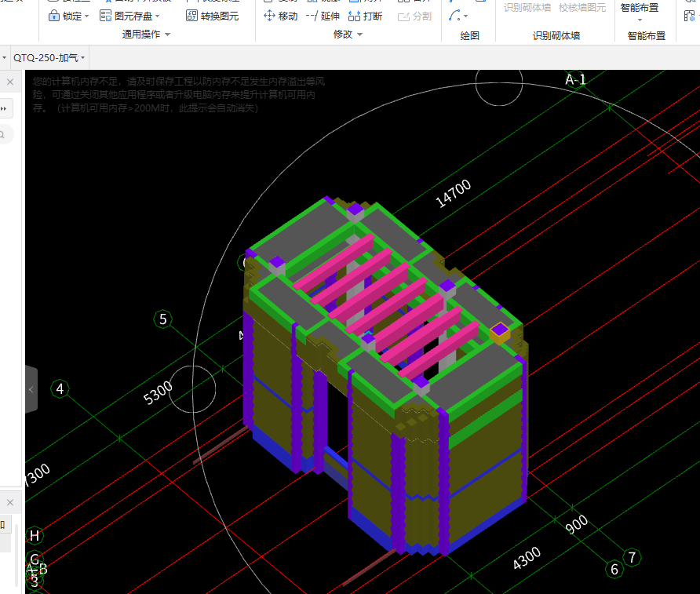Click the greyed-out 校核墙图元 command
700x594 pixels.
point(582,8)
